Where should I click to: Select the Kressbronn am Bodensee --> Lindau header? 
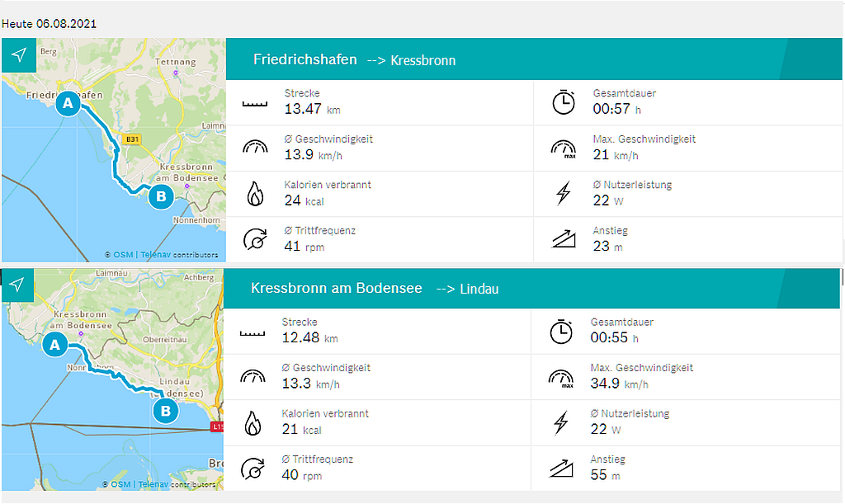tap(375, 289)
